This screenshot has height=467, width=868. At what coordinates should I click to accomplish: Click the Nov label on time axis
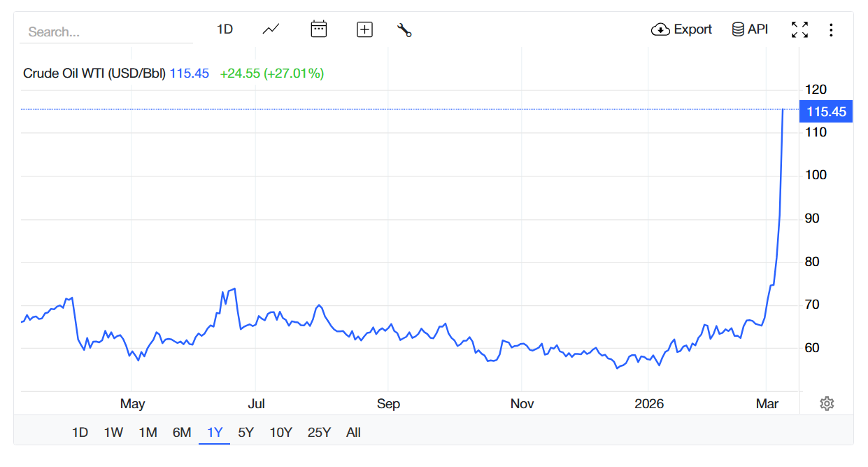tap(522, 404)
